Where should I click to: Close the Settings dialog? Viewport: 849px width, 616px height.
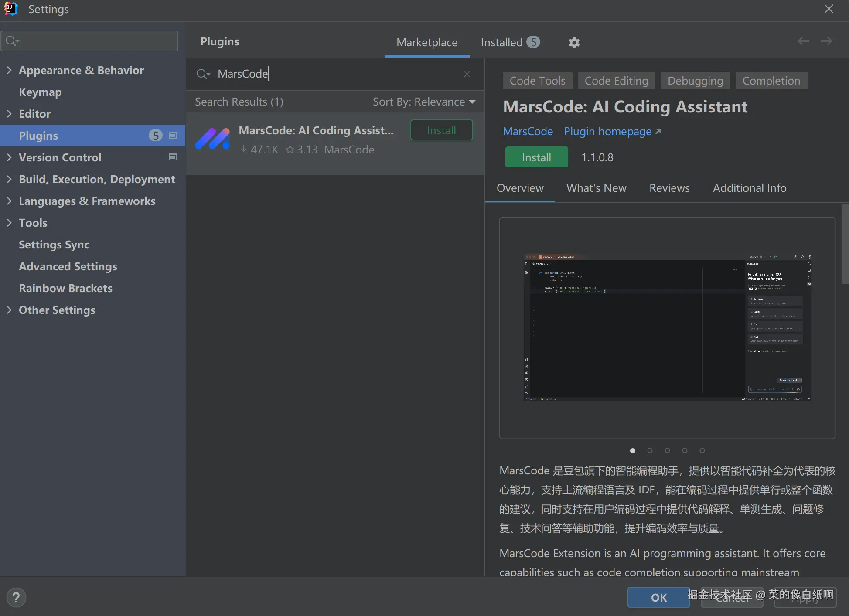pos(829,9)
